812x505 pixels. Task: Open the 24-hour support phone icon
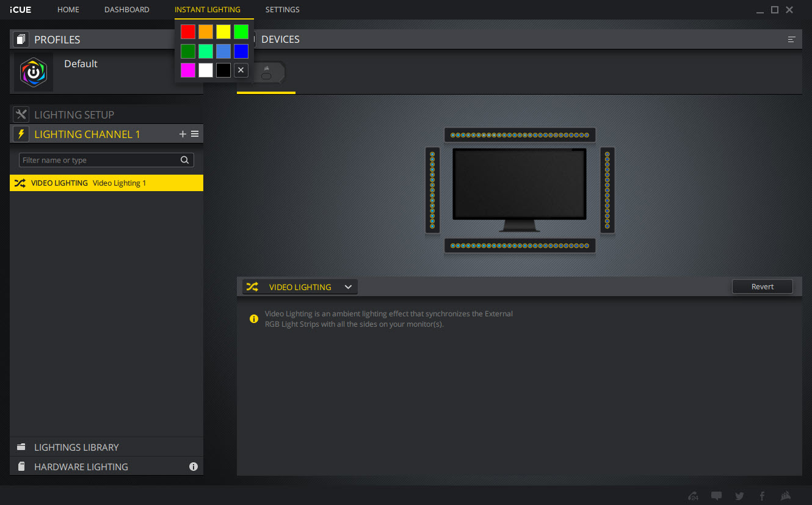click(x=693, y=496)
